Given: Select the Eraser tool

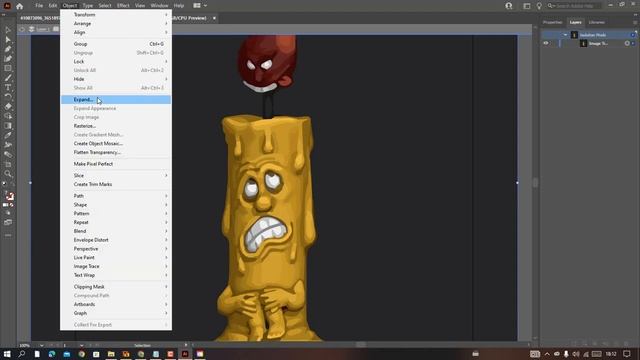Looking at the screenshot, I should point(8,107).
